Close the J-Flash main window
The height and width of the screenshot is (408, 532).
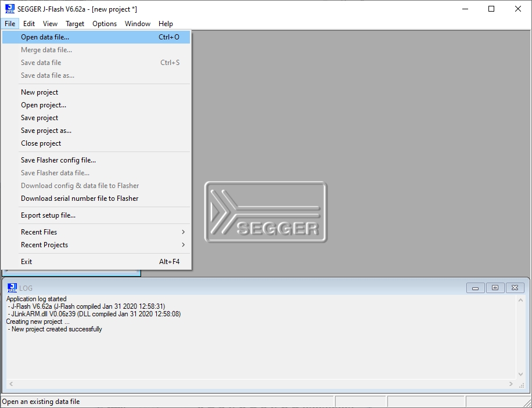point(517,9)
